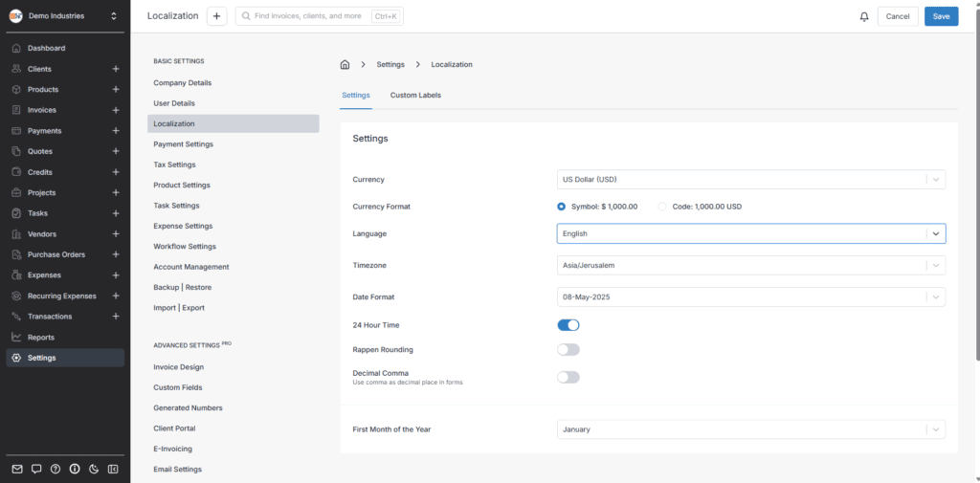Click the envelope contact icon in the sidebar footer
Screen dimensions: 980x483
tap(17, 469)
